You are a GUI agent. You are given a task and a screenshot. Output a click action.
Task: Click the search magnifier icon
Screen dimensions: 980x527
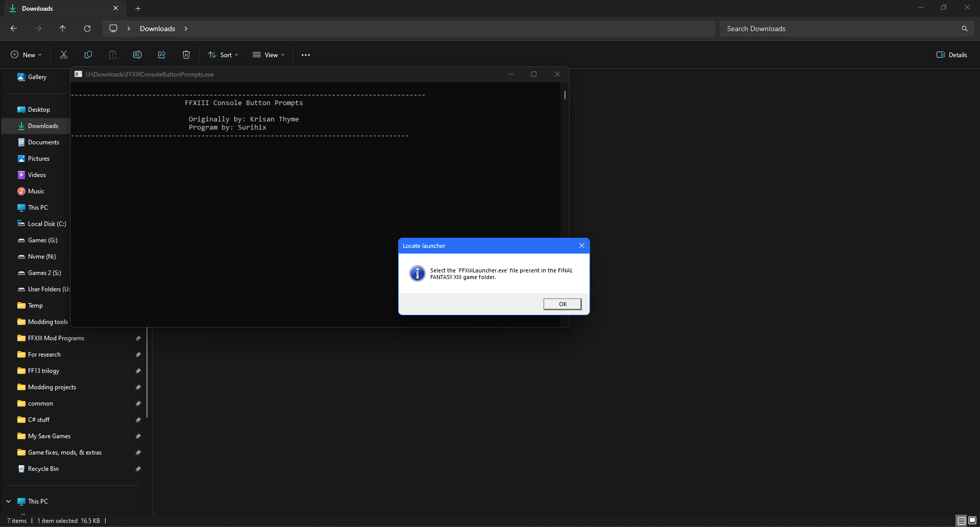pos(965,29)
